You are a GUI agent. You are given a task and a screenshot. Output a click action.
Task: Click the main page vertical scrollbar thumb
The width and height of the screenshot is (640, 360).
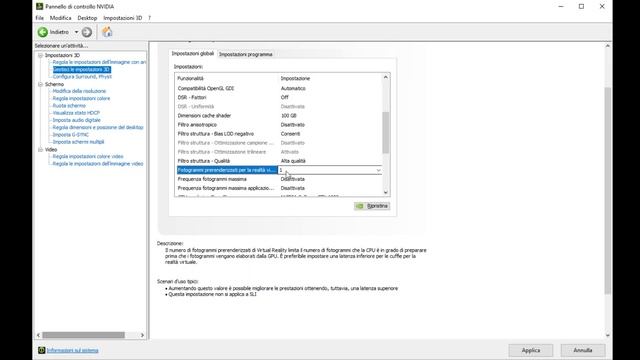click(x=607, y=190)
